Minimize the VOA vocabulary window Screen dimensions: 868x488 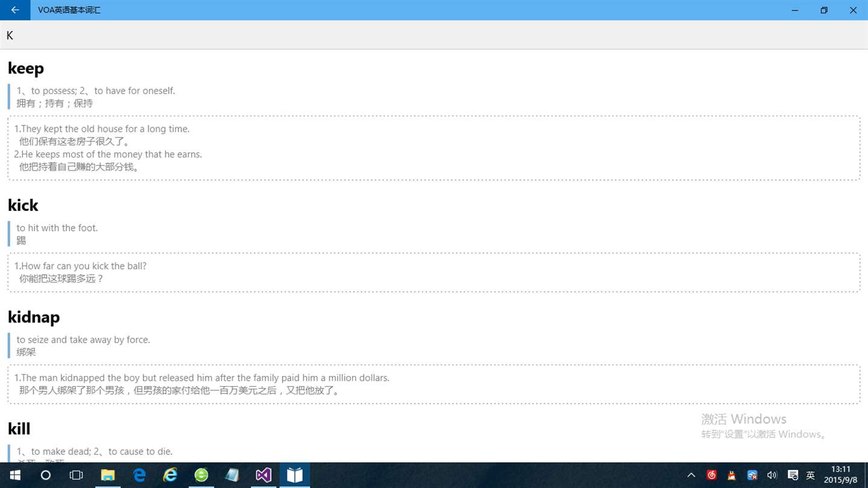tap(796, 10)
